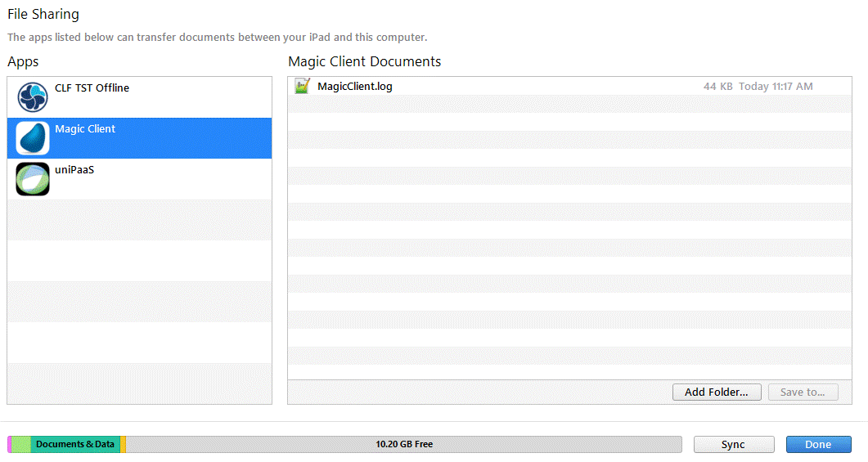Click the uniPaaS app icon

[33, 179]
